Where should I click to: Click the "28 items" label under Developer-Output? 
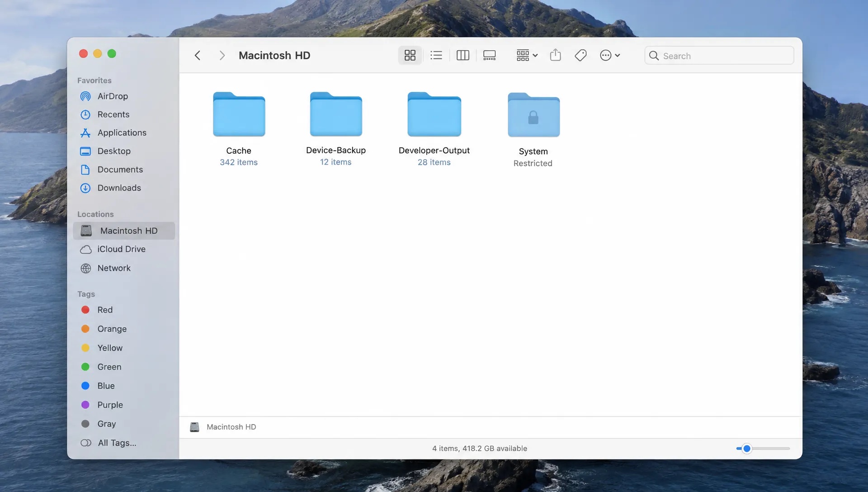coord(434,162)
